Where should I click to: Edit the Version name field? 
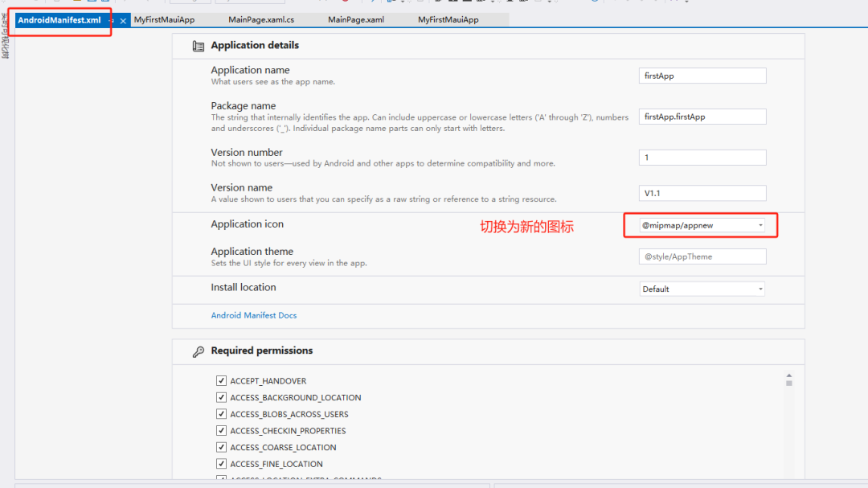click(x=702, y=193)
